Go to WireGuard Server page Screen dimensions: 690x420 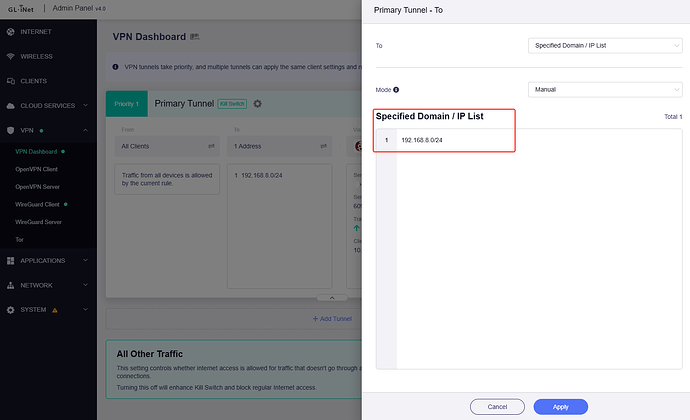click(x=39, y=222)
